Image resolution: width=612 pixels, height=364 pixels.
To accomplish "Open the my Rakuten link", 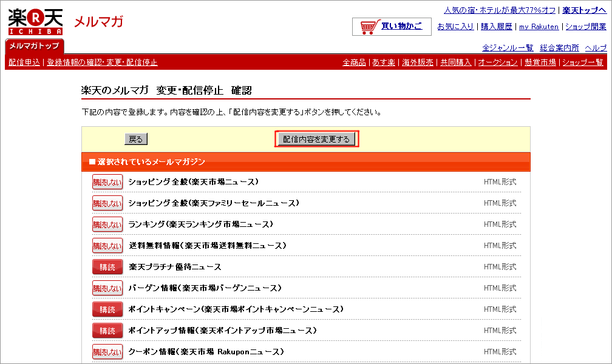I will tap(539, 27).
